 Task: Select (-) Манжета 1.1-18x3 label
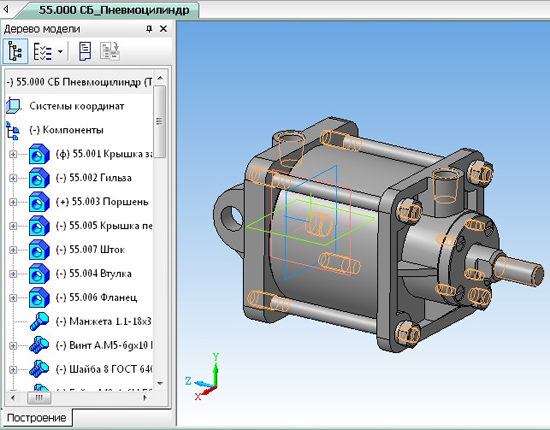(x=104, y=321)
